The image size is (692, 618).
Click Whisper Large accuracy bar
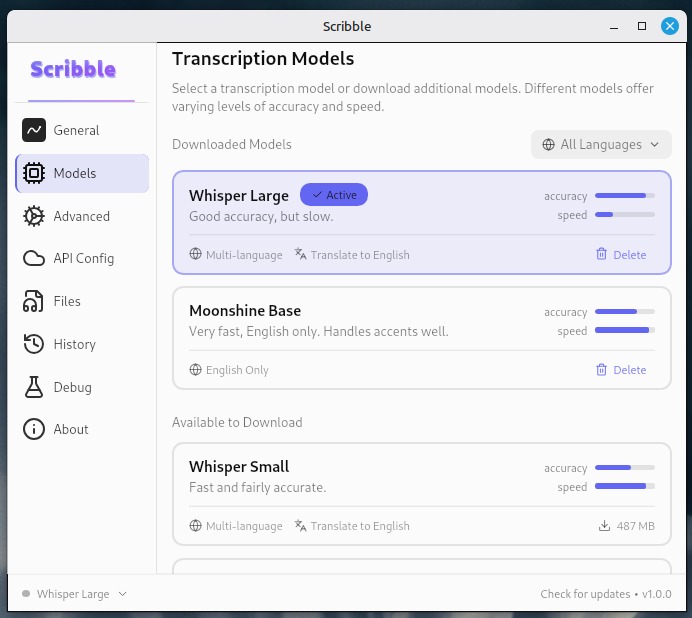tap(625, 196)
